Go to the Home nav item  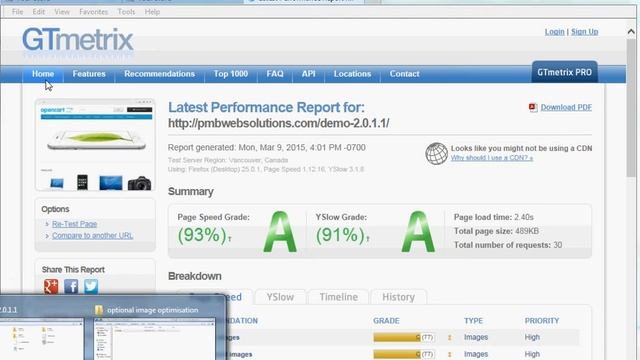point(43,74)
